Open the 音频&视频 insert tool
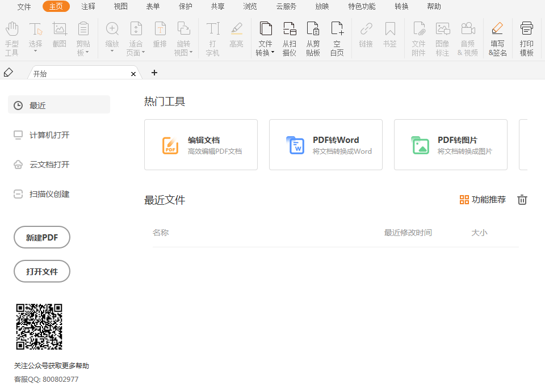The height and width of the screenshot is (392, 545). coord(467,37)
